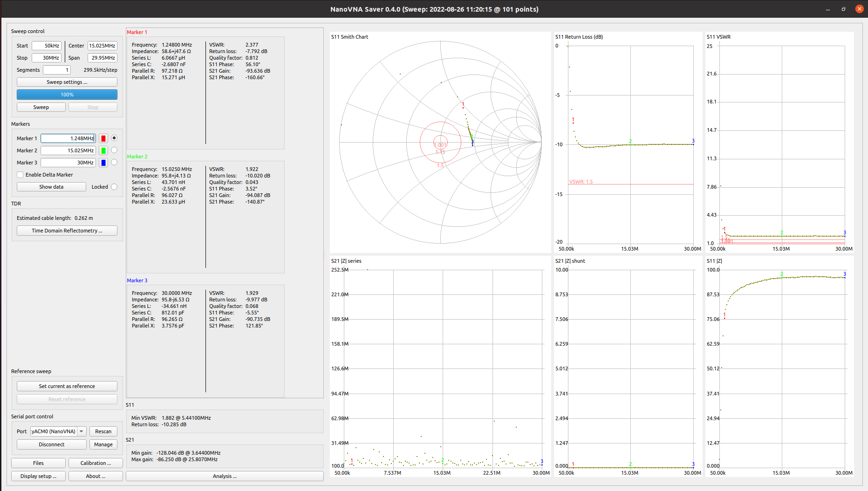Enable the Delta Marker checkbox
This screenshot has height=491, width=868.
[x=20, y=175]
